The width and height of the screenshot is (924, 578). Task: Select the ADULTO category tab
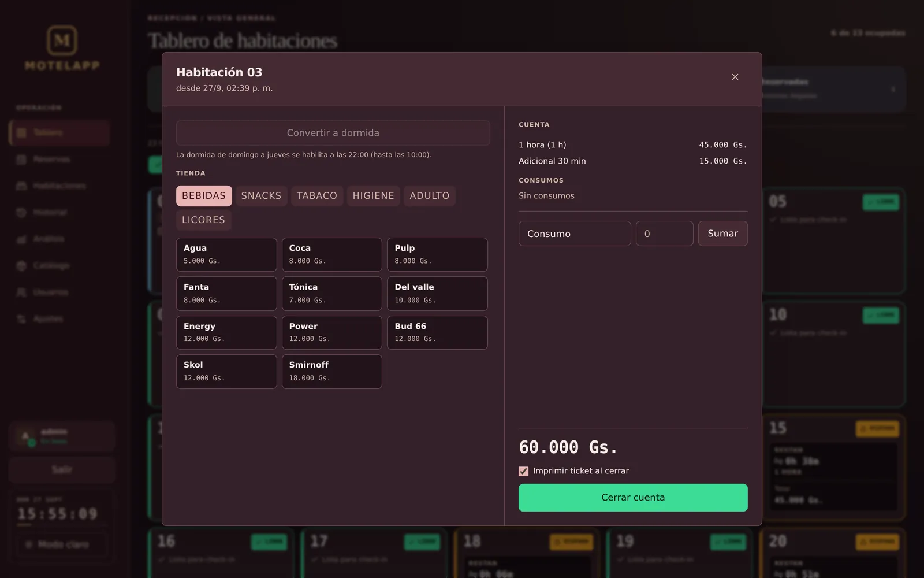pyautogui.click(x=430, y=196)
